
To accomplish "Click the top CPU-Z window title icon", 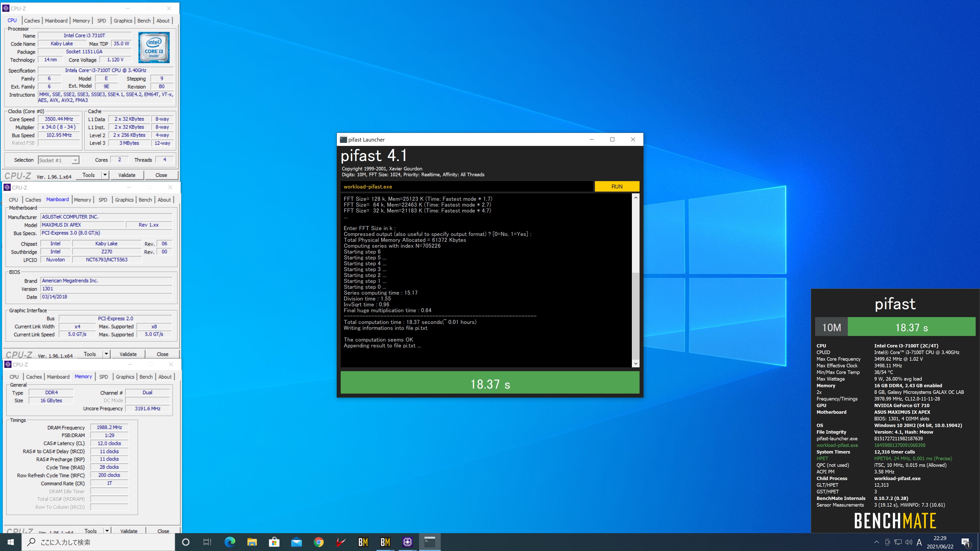I will (6, 8).
